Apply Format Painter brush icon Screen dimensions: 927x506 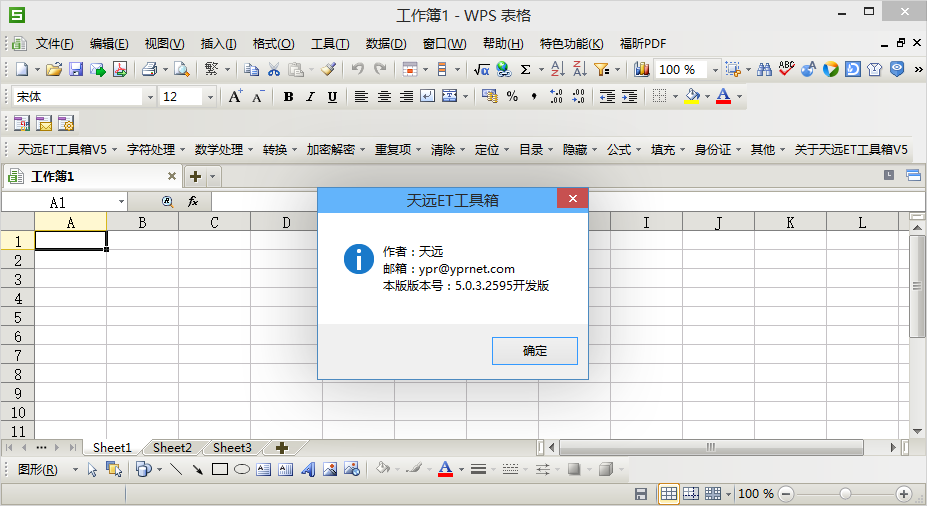coord(329,70)
